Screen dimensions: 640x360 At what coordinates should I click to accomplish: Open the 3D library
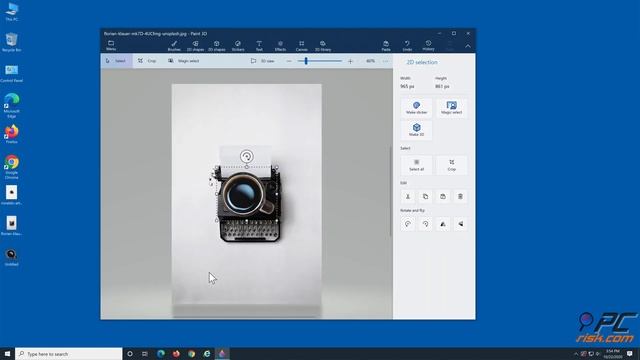323,46
